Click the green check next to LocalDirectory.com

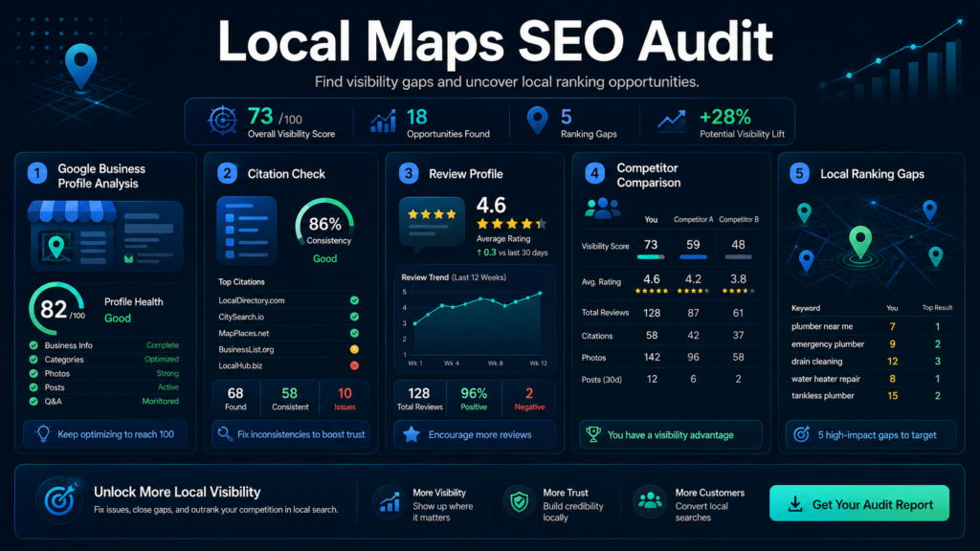(x=354, y=300)
